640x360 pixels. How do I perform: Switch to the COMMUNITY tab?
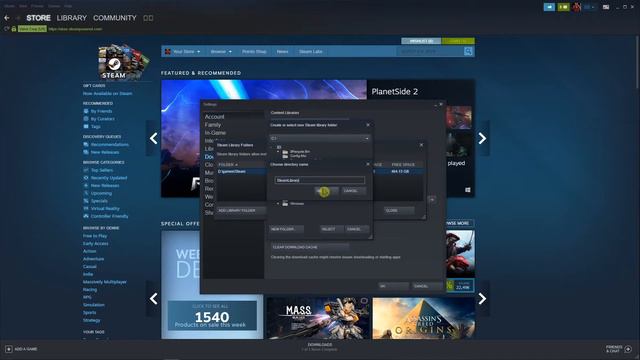click(115, 18)
